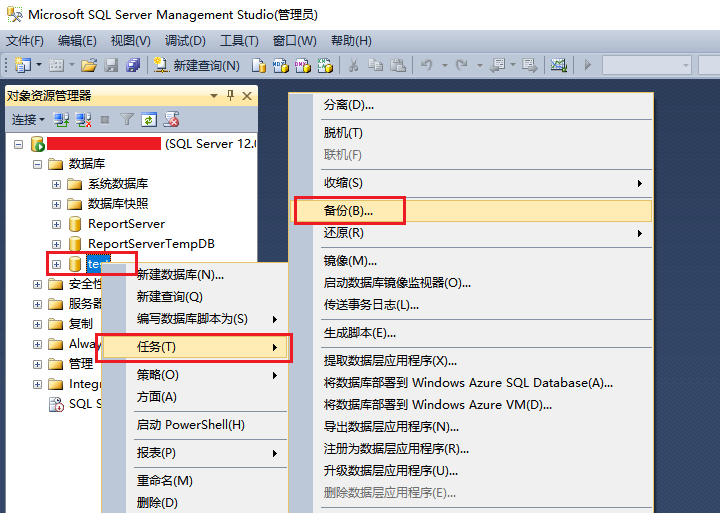Select the 数据库快照 tree item
Image resolution: width=720 pixels, height=513 pixels.
(118, 204)
